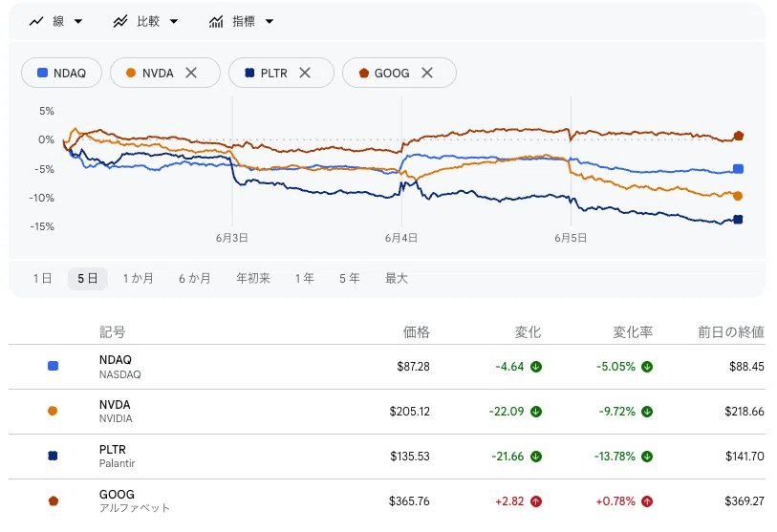This screenshot has width=777, height=532.
Task: Click the $87.28 price cell
Action: coord(413,367)
